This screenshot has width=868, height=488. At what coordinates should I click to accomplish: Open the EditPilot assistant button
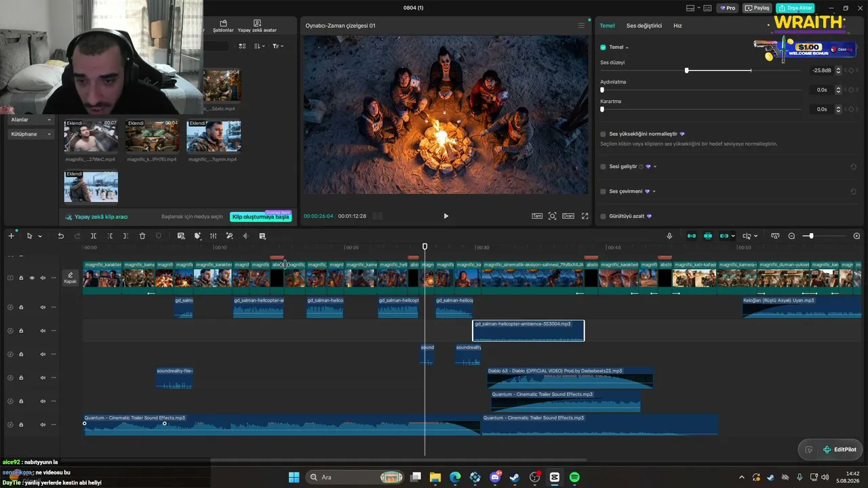[x=840, y=449]
